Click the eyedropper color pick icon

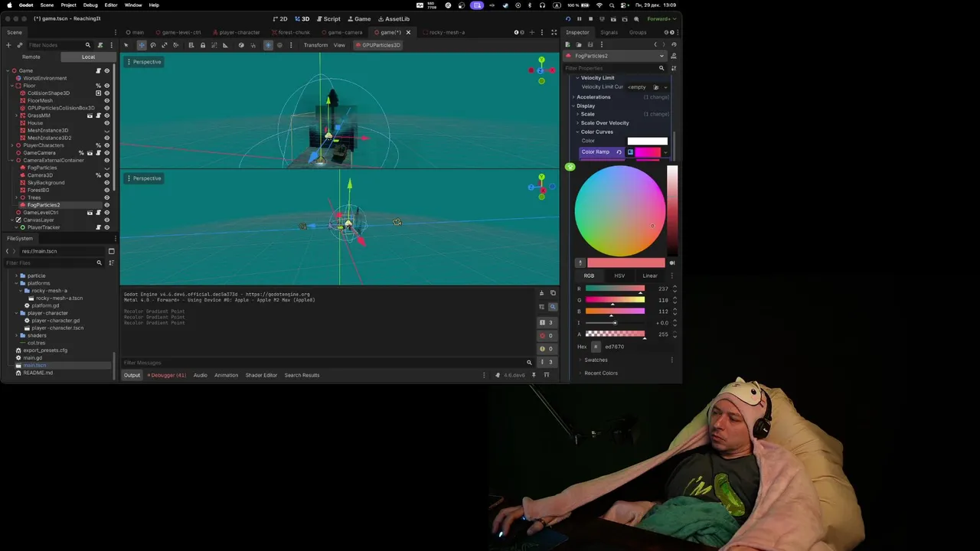coord(580,263)
